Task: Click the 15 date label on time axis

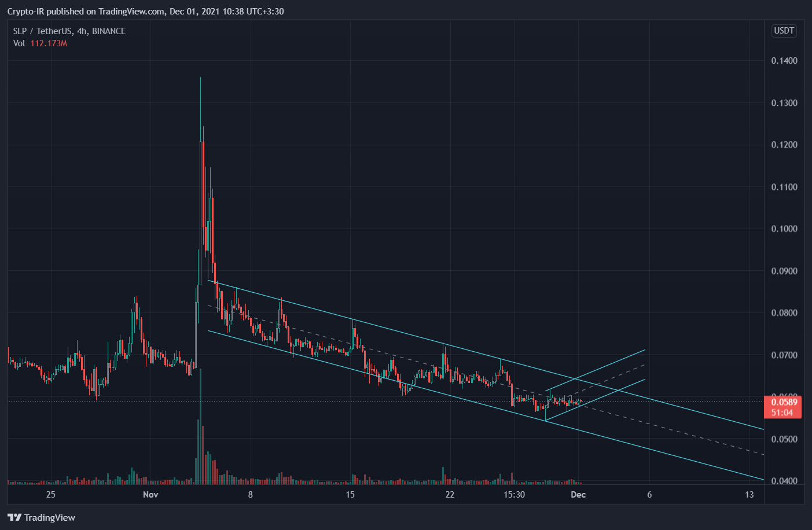Action: pyautogui.click(x=350, y=494)
